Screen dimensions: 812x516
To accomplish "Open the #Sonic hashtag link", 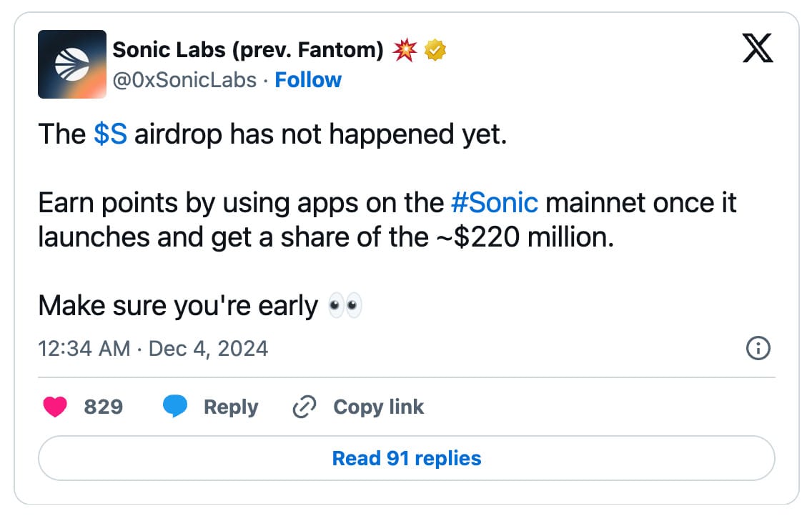I will [495, 203].
